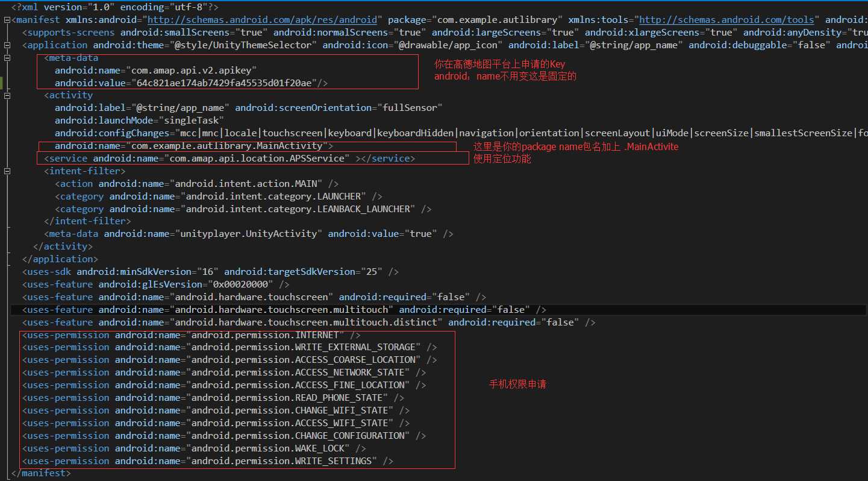Click the ACCESS_COARSE_LOCATION permission line
Screen dimensions: 868x481
pyautogui.click(x=229, y=361)
